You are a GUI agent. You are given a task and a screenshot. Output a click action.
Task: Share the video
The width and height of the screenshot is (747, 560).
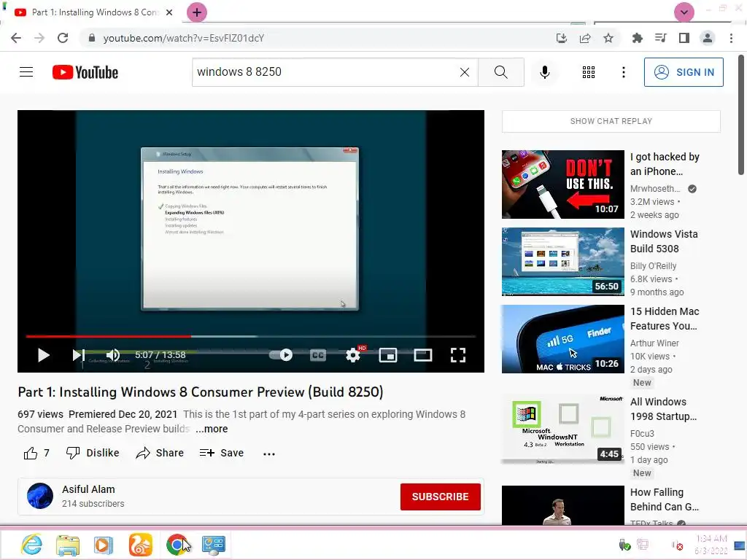160,453
